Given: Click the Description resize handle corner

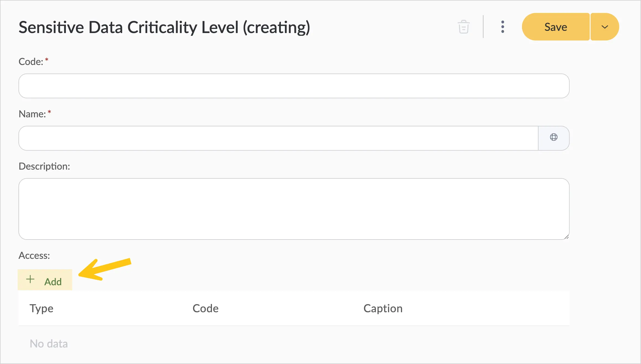Looking at the screenshot, I should (x=566, y=237).
